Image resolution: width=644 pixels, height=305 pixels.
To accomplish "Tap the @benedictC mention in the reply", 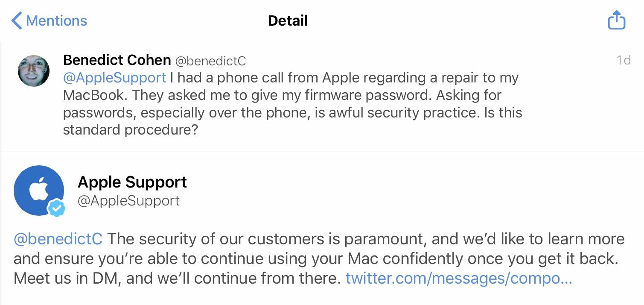I will 58,239.
